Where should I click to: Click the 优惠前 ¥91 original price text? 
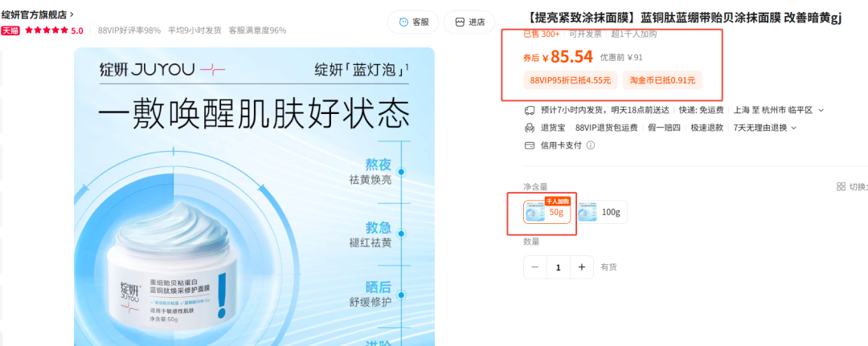[x=621, y=58]
